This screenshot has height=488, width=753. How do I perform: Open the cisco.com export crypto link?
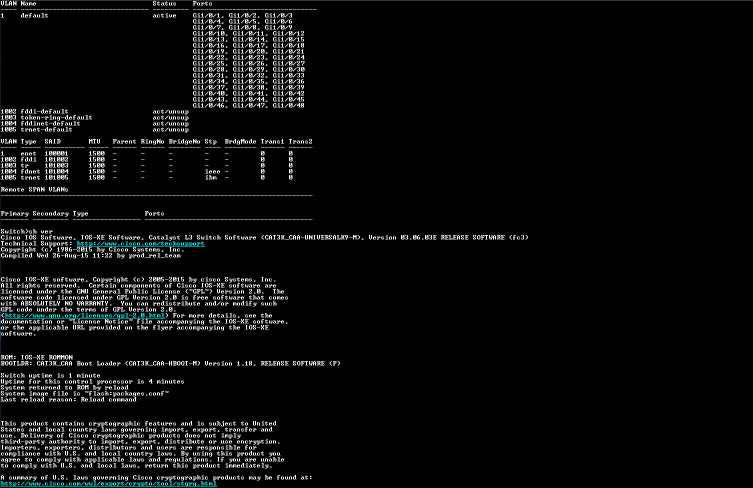click(x=109, y=484)
